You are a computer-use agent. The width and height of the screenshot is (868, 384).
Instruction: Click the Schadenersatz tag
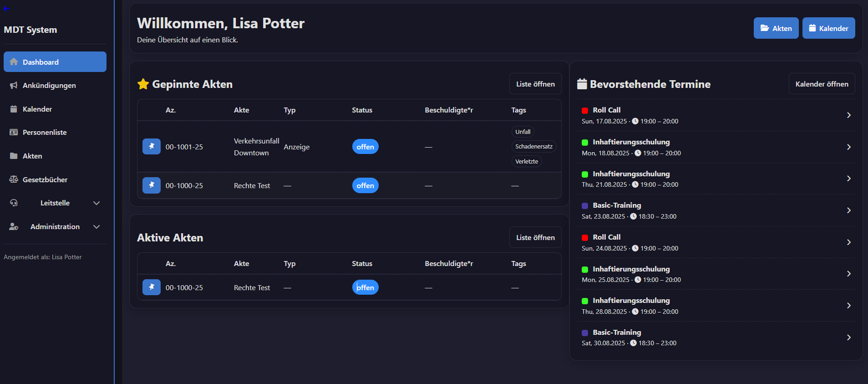[534, 147]
